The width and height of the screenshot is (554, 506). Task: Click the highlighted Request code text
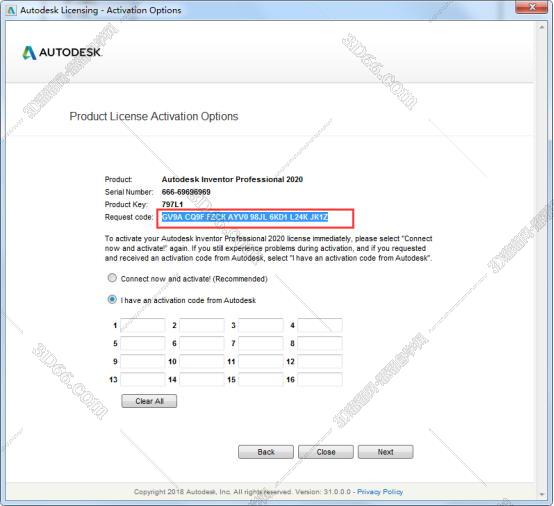pos(245,217)
